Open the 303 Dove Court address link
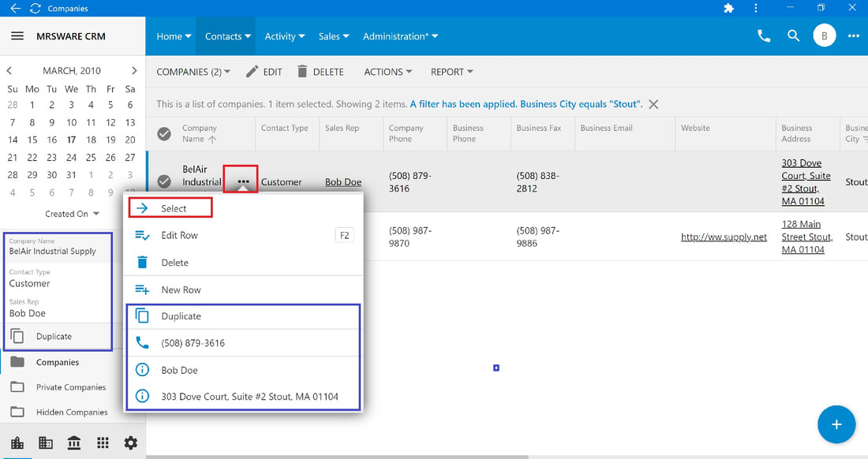Screen dimensions: 868x459 (806, 182)
